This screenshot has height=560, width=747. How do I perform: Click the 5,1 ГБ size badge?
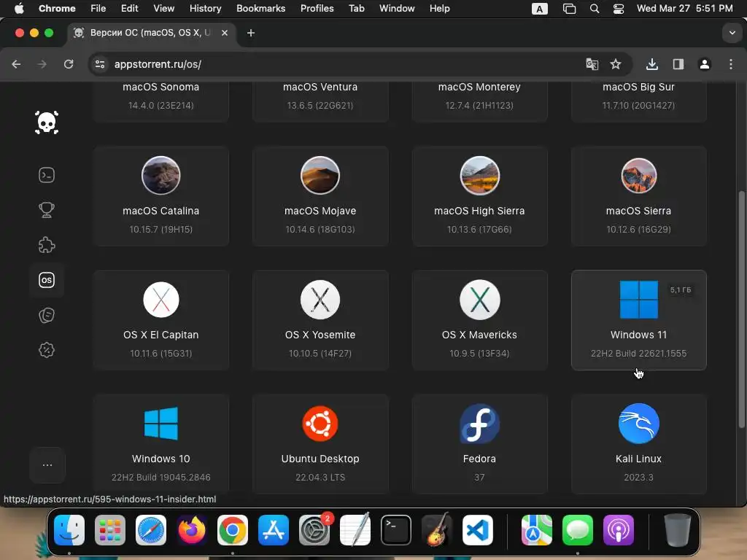(681, 290)
